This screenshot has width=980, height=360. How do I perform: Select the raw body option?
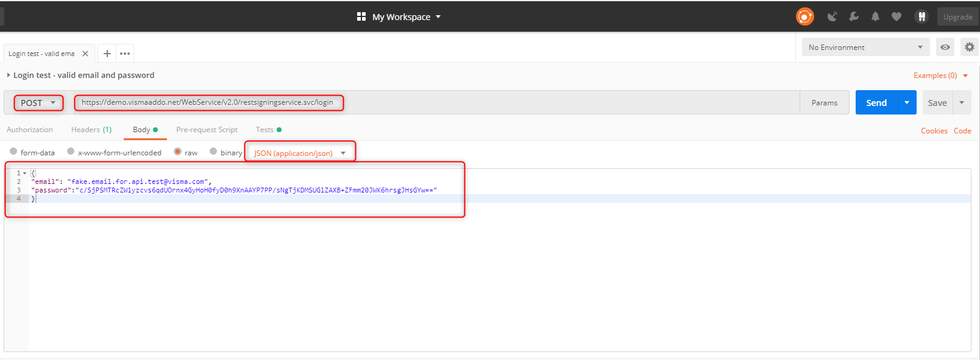coord(177,152)
